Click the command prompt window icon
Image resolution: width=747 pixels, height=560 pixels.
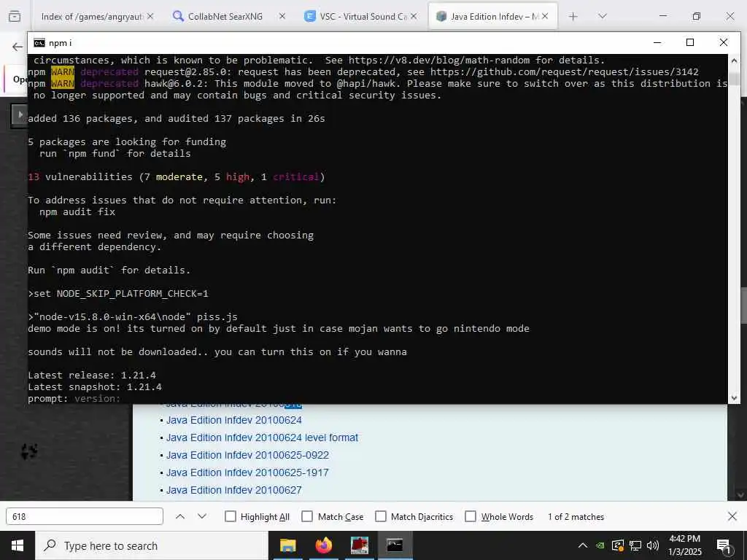(x=39, y=43)
